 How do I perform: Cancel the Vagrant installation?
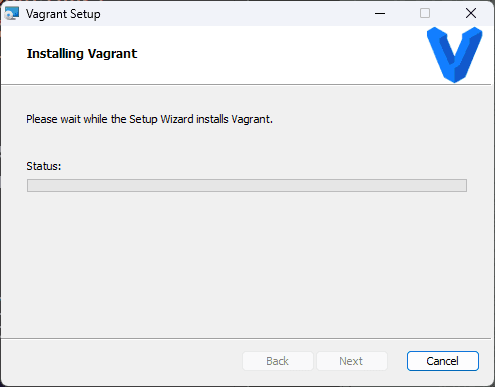pyautogui.click(x=443, y=361)
